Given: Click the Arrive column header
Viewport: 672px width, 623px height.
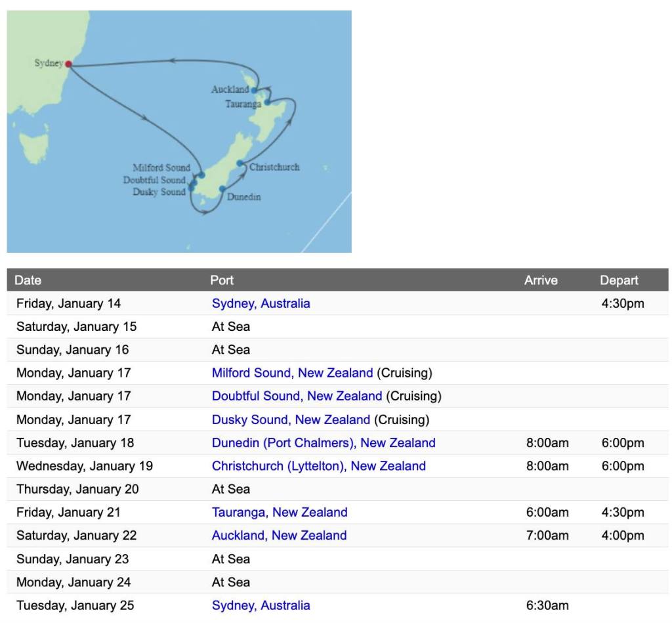Looking at the screenshot, I should click(x=541, y=280).
